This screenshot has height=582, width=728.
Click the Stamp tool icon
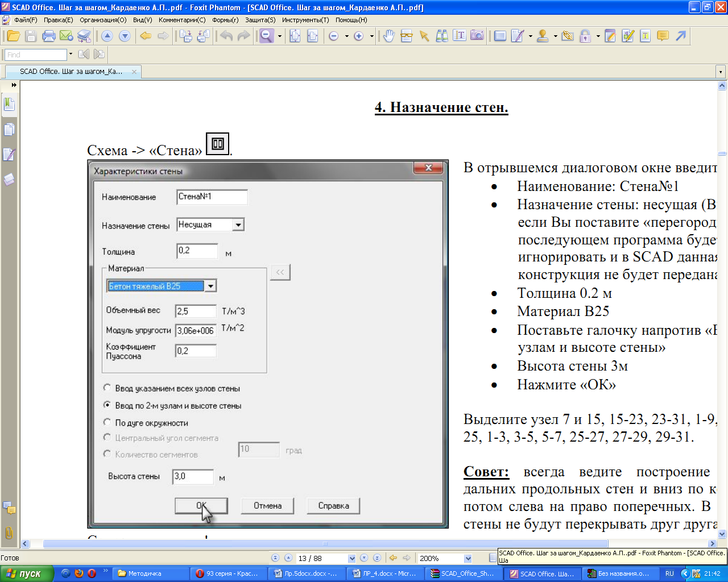tap(543, 36)
